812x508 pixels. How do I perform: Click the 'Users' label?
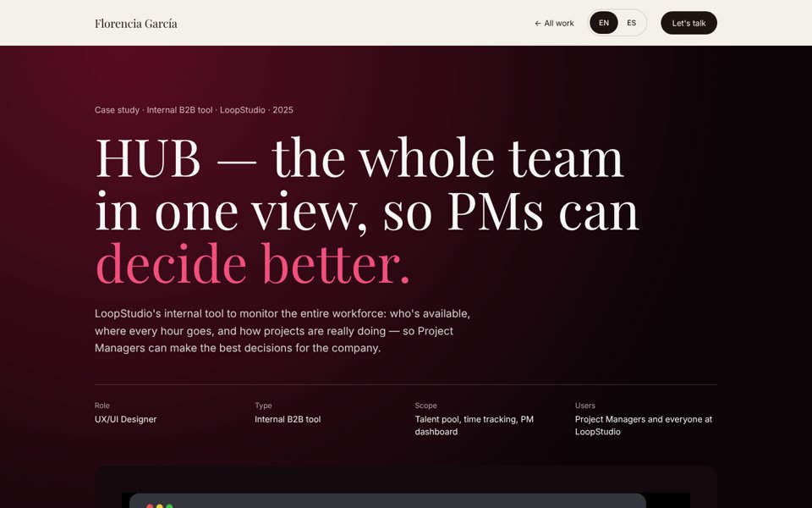[585, 406]
